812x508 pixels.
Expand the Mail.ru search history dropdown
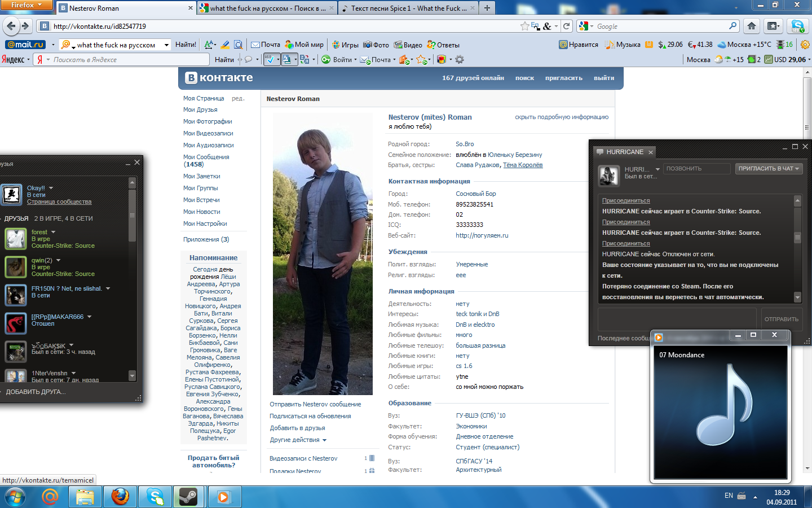point(166,45)
